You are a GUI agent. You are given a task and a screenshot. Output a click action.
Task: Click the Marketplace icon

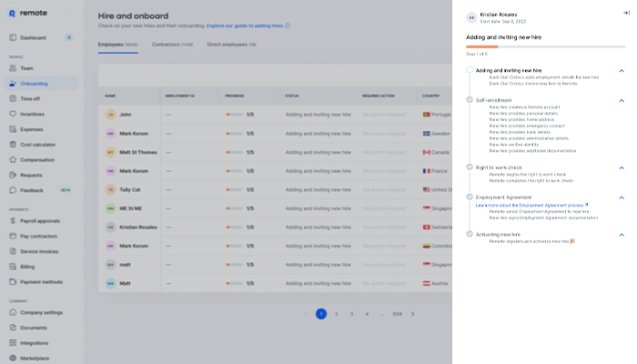tap(13, 358)
